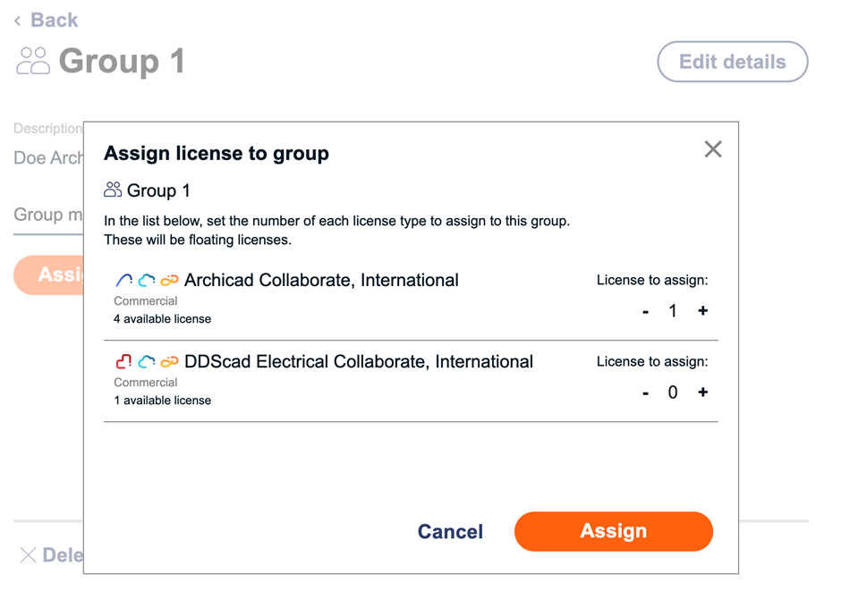
Task: Click the '4 available license' text
Action: (163, 319)
